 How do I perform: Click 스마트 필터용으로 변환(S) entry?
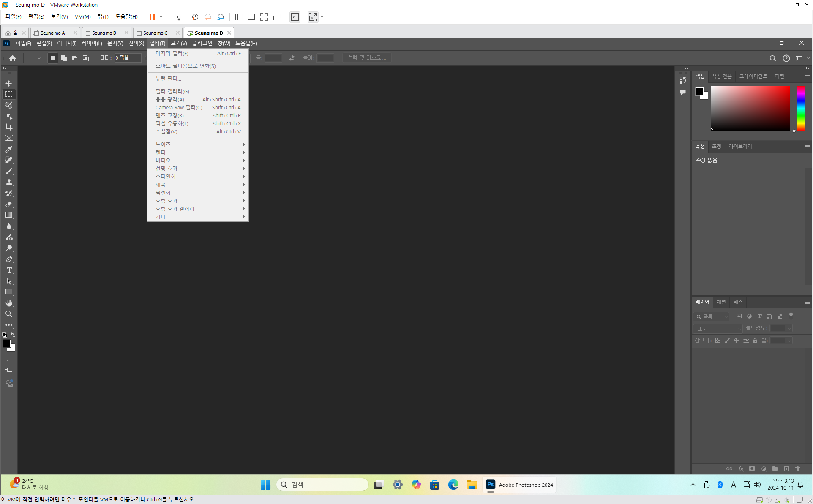click(186, 66)
